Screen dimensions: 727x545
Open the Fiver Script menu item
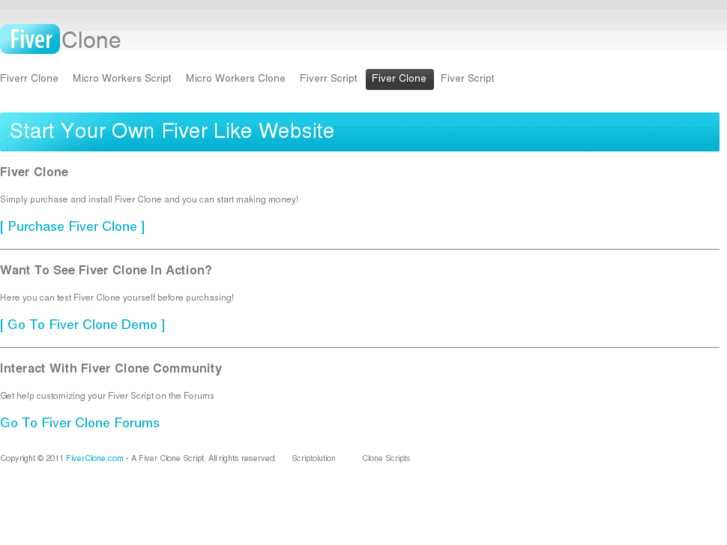[467, 78]
